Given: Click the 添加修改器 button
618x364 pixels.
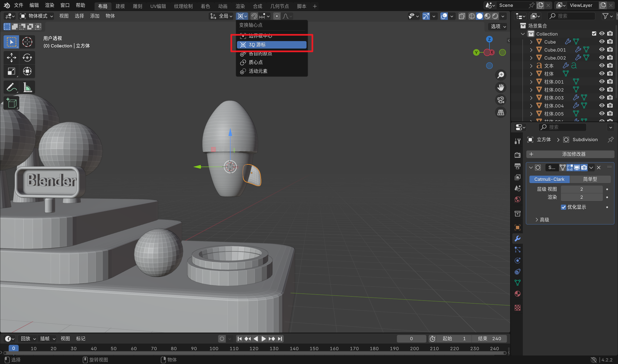Looking at the screenshot, I should [x=570, y=154].
